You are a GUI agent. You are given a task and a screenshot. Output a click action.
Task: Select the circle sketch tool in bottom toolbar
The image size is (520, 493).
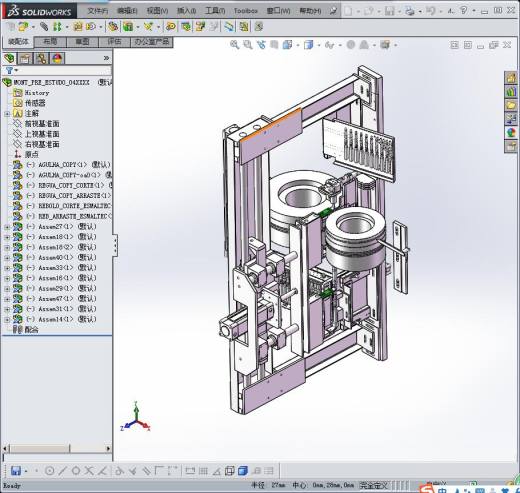[x=49, y=471]
